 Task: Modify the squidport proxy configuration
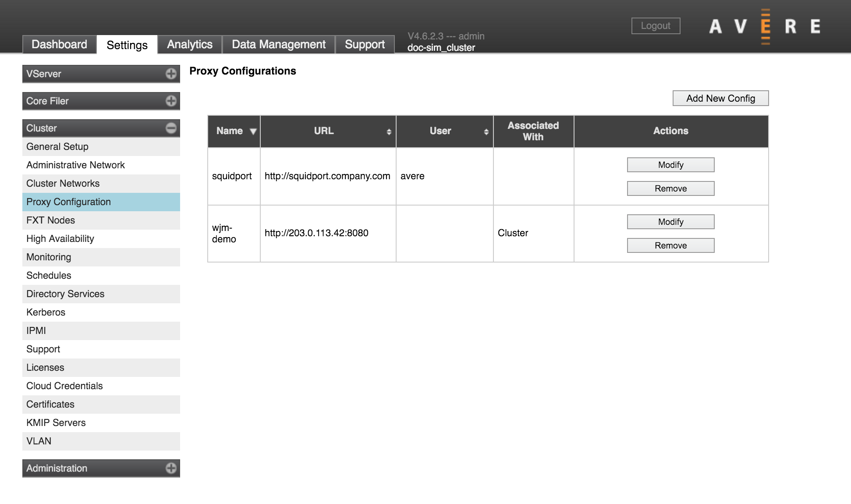pyautogui.click(x=670, y=165)
